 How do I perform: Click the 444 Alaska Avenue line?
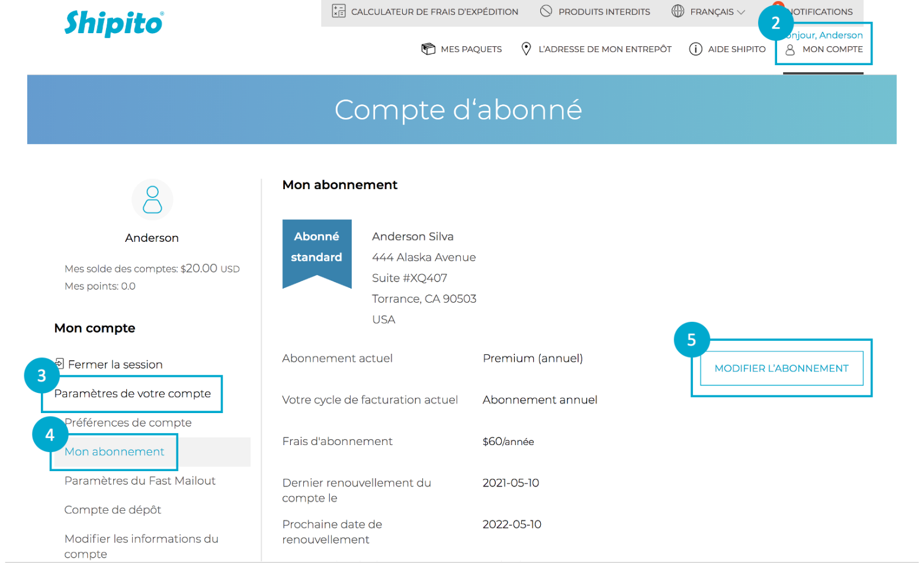pos(423,257)
